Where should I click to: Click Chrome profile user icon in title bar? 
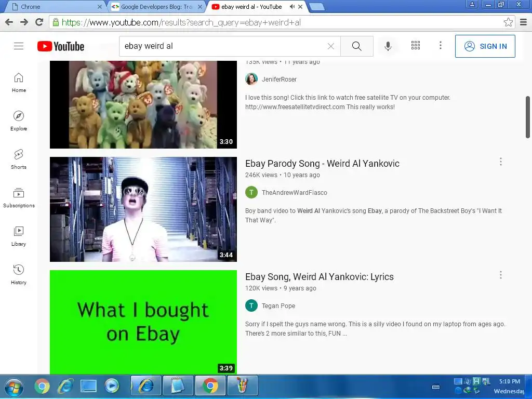(x=472, y=4)
